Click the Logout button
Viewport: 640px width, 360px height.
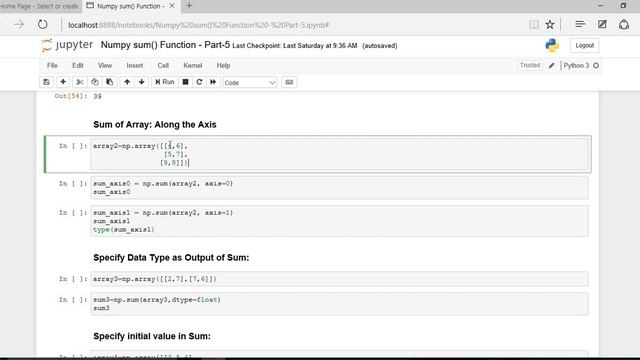coord(584,45)
